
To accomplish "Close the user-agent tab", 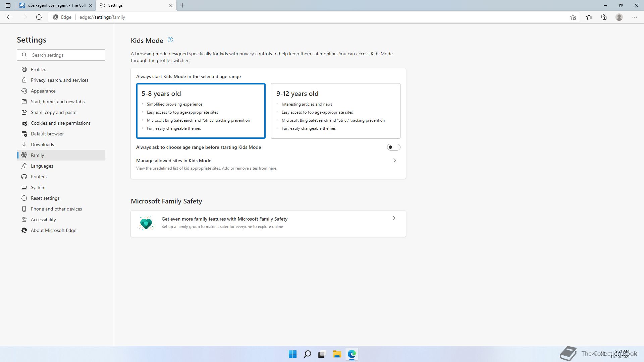I will tap(91, 5).
